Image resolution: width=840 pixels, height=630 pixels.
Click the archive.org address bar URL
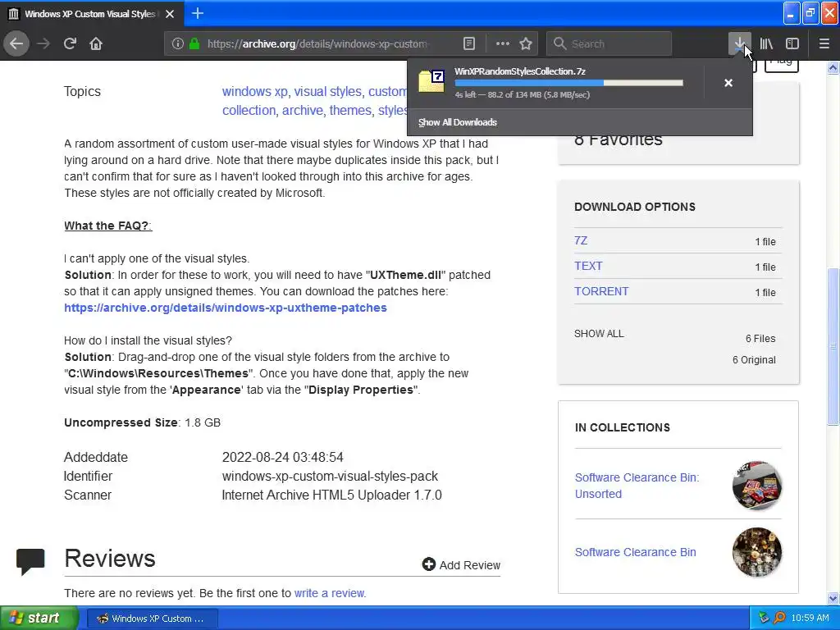coord(317,44)
